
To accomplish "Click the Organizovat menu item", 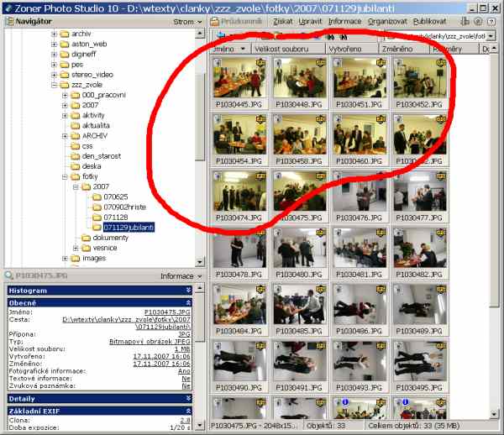I will coord(380,19).
